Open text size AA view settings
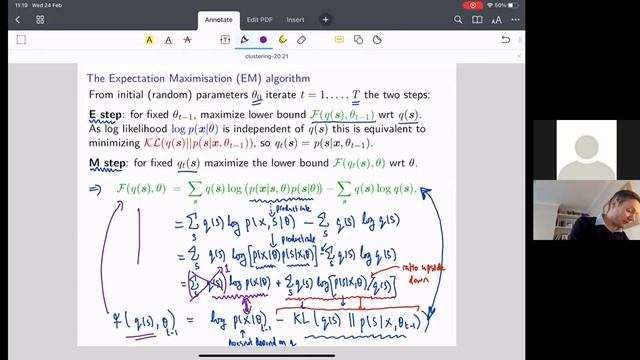 click(496, 20)
